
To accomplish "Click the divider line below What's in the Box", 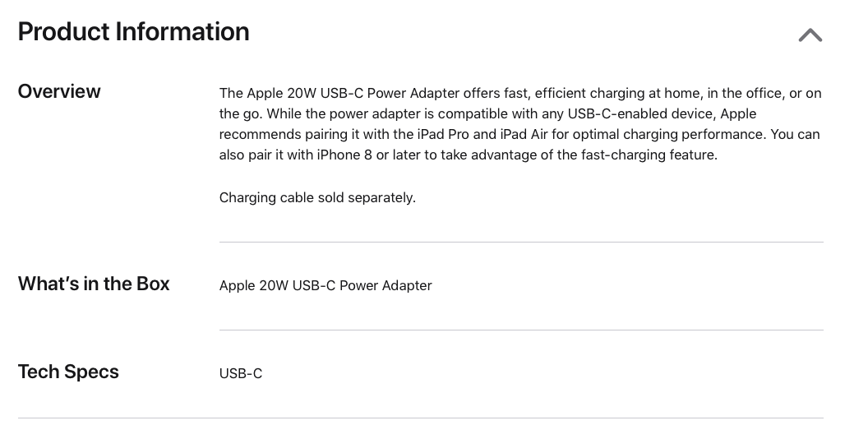I will click(521, 330).
